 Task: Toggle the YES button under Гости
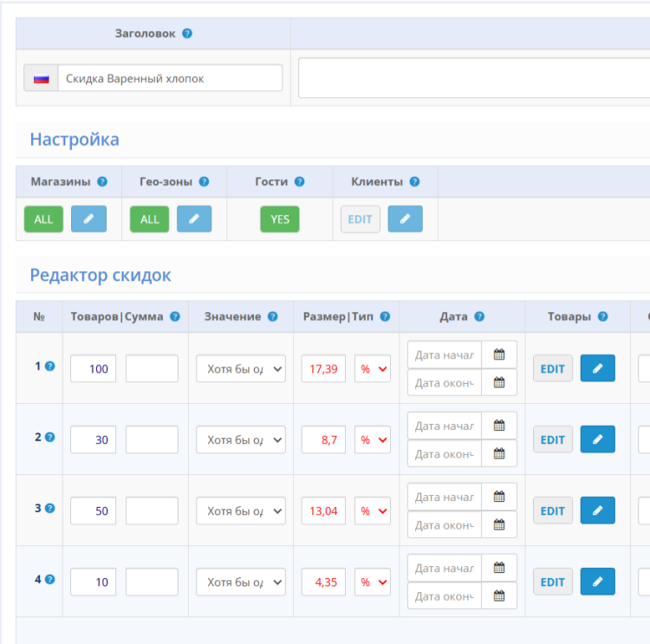[x=279, y=219]
